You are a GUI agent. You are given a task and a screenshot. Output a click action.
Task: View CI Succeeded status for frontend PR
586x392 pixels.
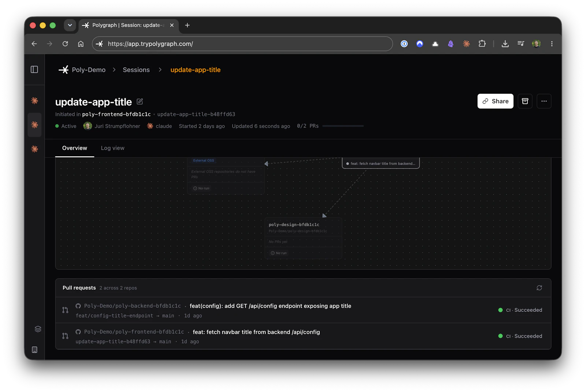click(x=520, y=336)
